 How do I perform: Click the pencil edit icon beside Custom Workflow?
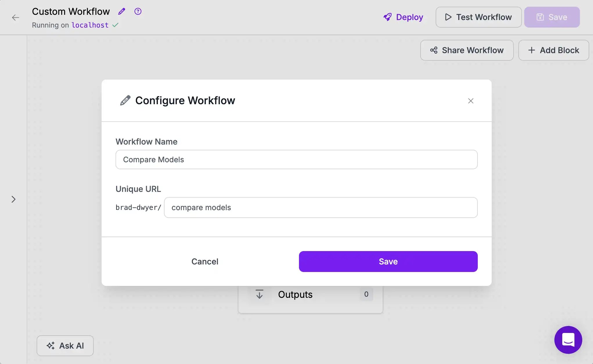(x=122, y=11)
